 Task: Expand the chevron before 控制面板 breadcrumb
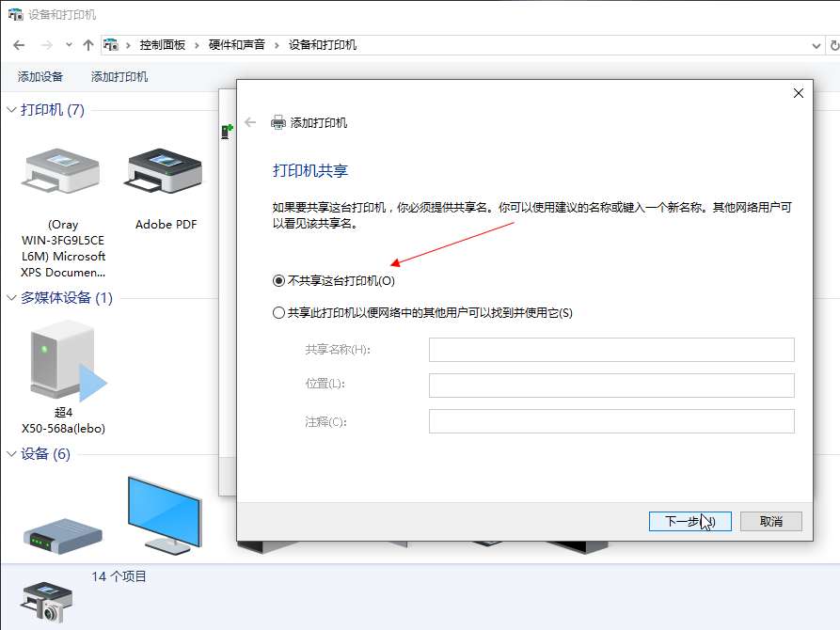(128, 45)
